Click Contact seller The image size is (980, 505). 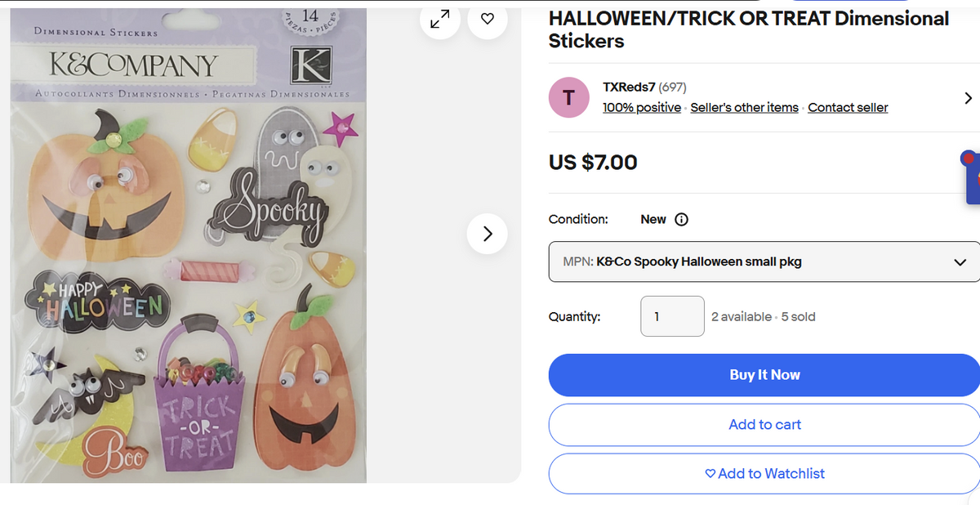(847, 107)
